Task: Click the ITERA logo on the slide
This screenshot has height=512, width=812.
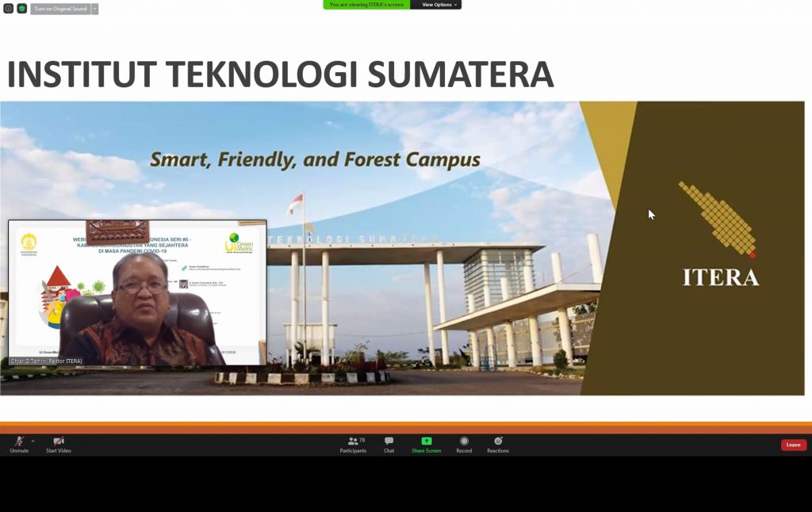Action: pyautogui.click(x=720, y=234)
